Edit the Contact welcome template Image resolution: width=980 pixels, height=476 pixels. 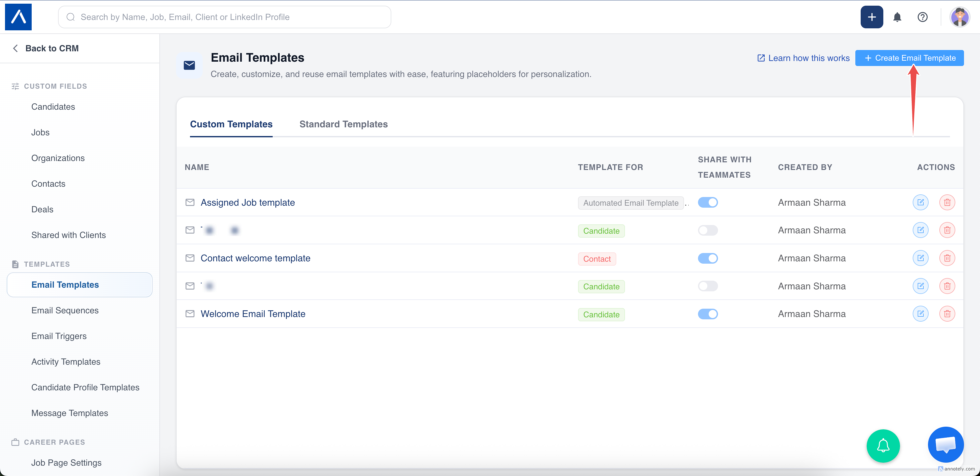coord(920,258)
